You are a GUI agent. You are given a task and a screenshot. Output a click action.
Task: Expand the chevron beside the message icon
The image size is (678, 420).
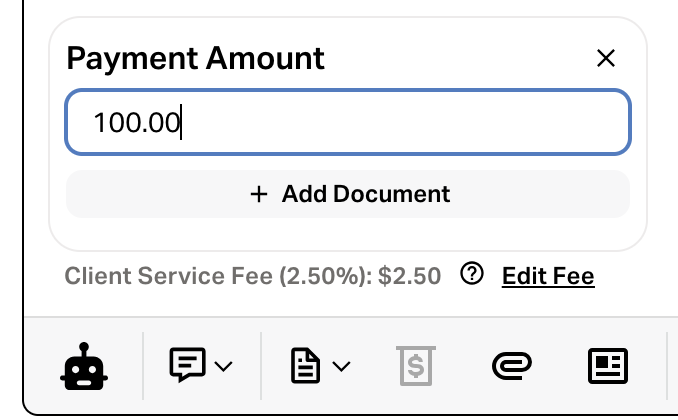[x=224, y=367]
